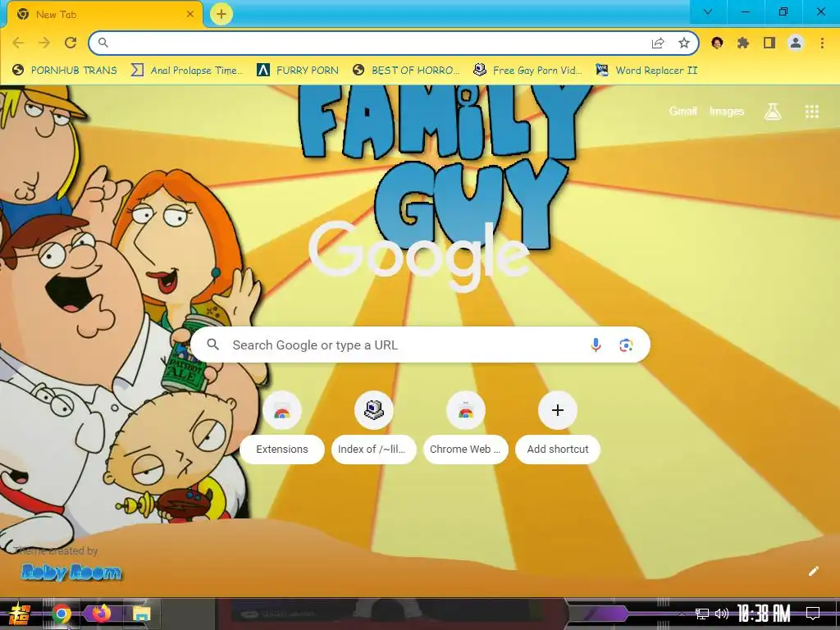Launch Firefox from the taskbar

[x=101, y=614]
